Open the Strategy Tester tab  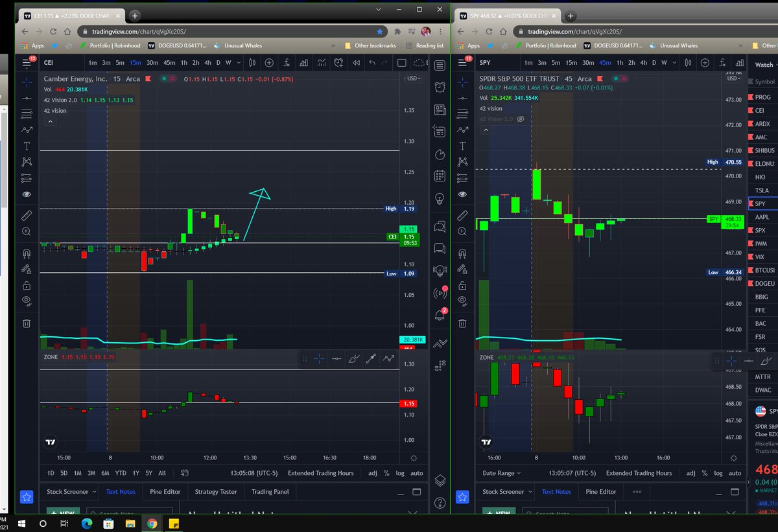pos(216,492)
